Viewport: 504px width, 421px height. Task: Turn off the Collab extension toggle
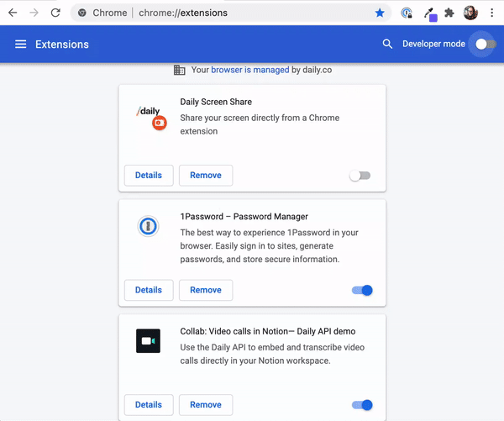click(362, 405)
